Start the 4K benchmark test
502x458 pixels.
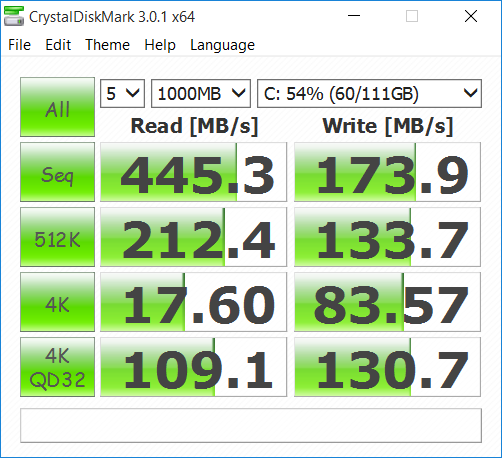tap(57, 302)
